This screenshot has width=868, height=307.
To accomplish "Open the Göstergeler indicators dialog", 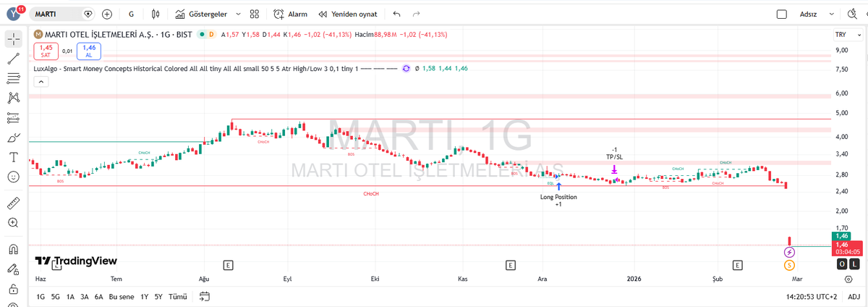I will pos(203,14).
